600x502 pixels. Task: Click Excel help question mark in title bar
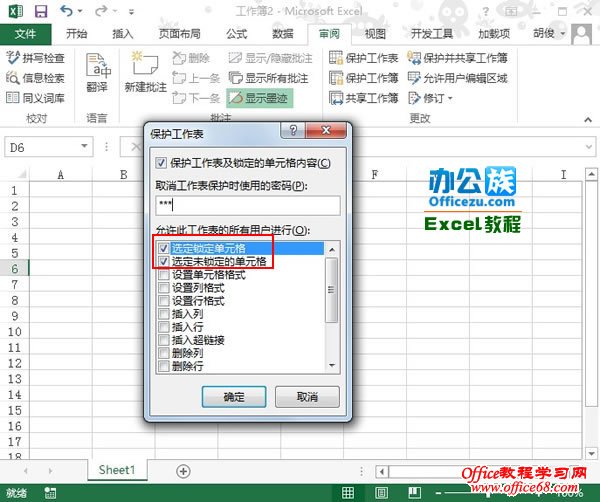tap(486, 11)
